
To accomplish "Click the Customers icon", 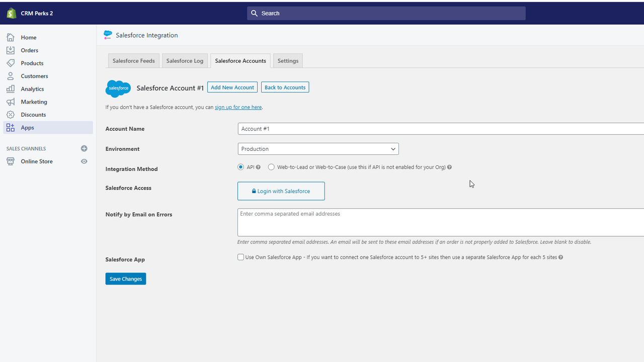I will 10,75.
